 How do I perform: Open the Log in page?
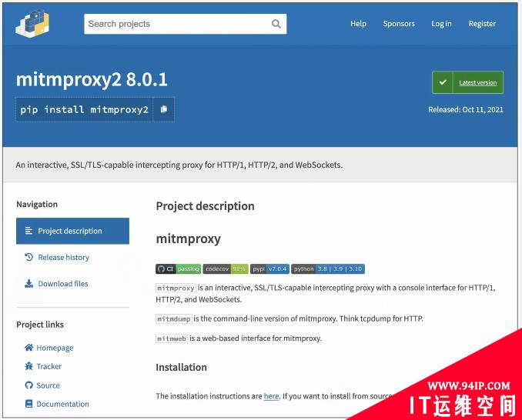441,24
